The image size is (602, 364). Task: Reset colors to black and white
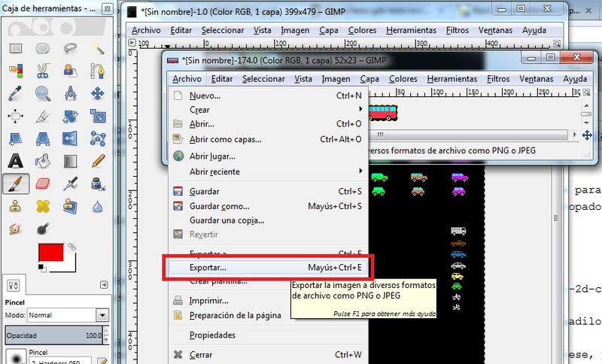click(x=42, y=268)
